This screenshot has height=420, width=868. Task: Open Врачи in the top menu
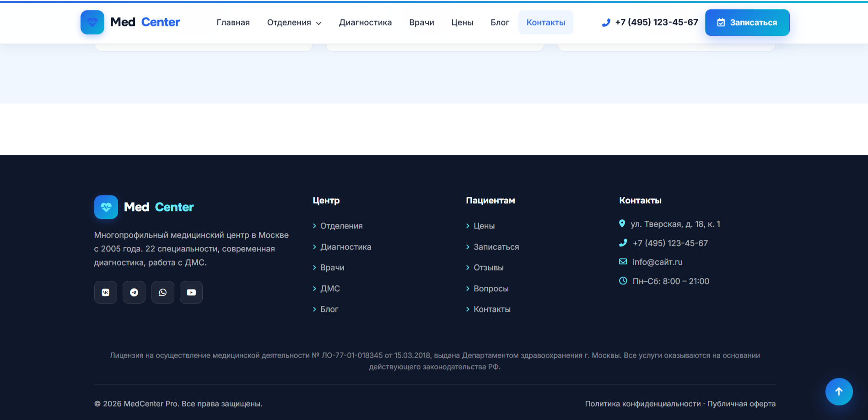[421, 22]
